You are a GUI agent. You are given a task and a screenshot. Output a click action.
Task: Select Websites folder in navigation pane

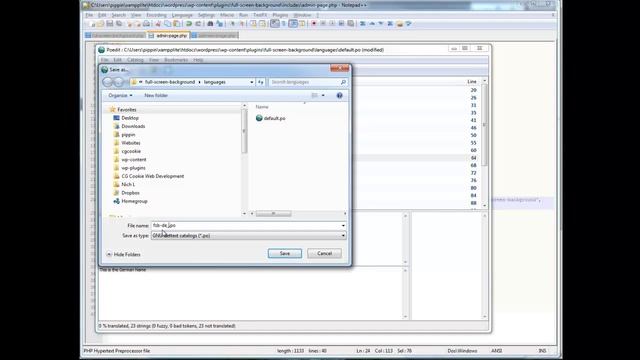point(127,143)
